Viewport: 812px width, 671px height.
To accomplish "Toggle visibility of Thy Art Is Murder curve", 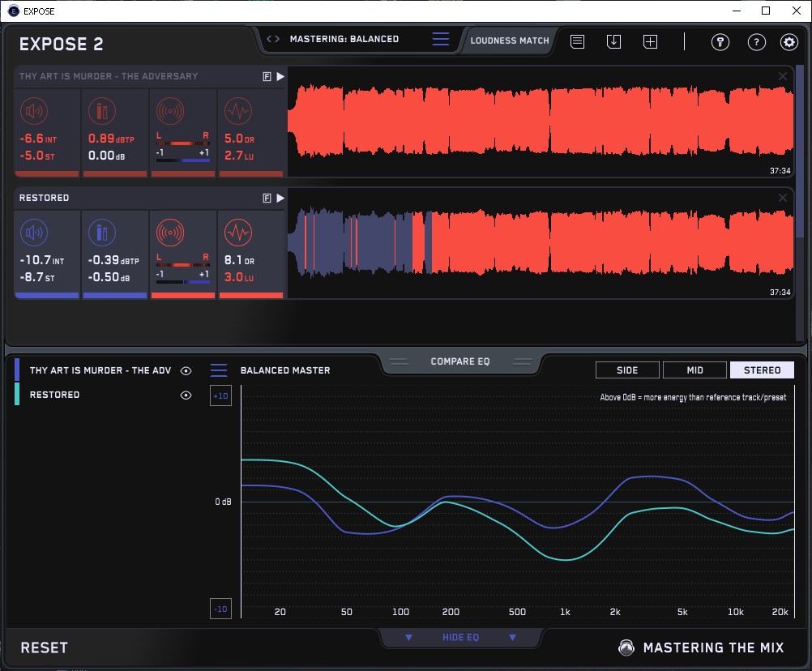I will point(186,370).
